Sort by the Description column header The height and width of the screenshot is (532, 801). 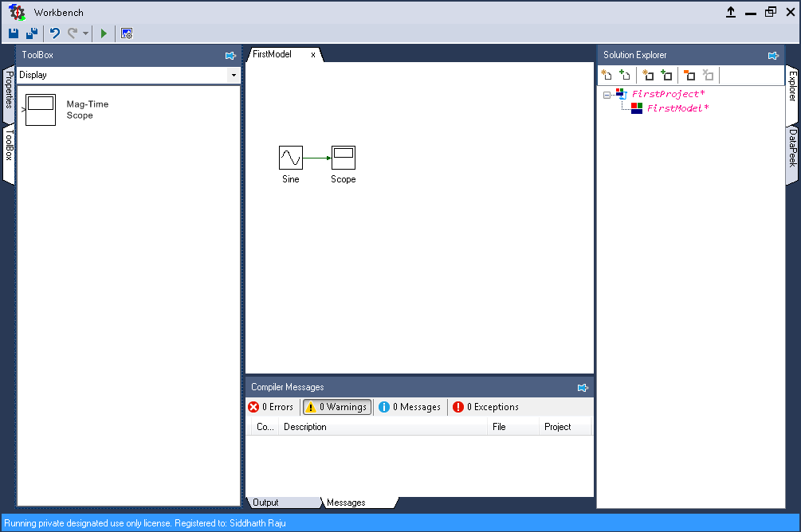pyautogui.click(x=383, y=427)
